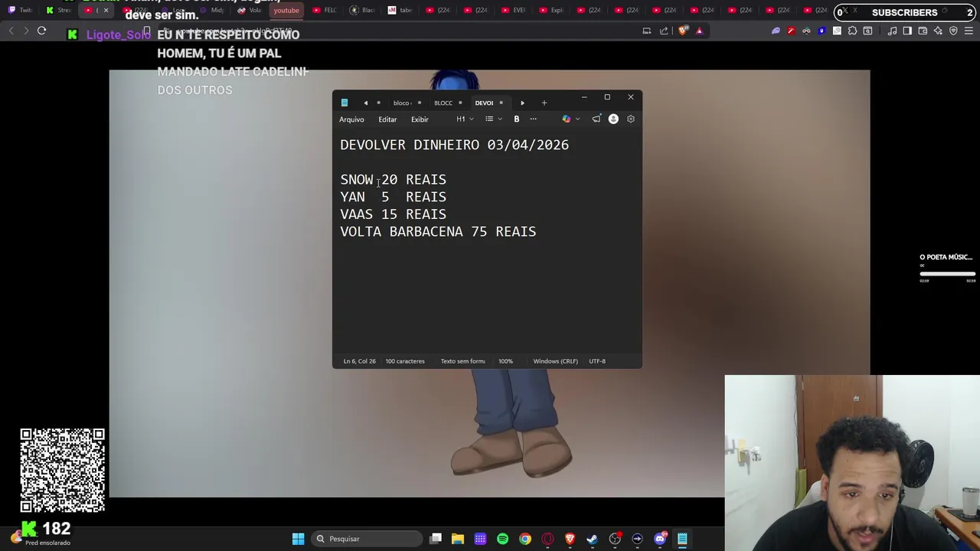Click the Notepad icon on the taskbar
This screenshot has height=551, width=980.
pyautogui.click(x=682, y=539)
